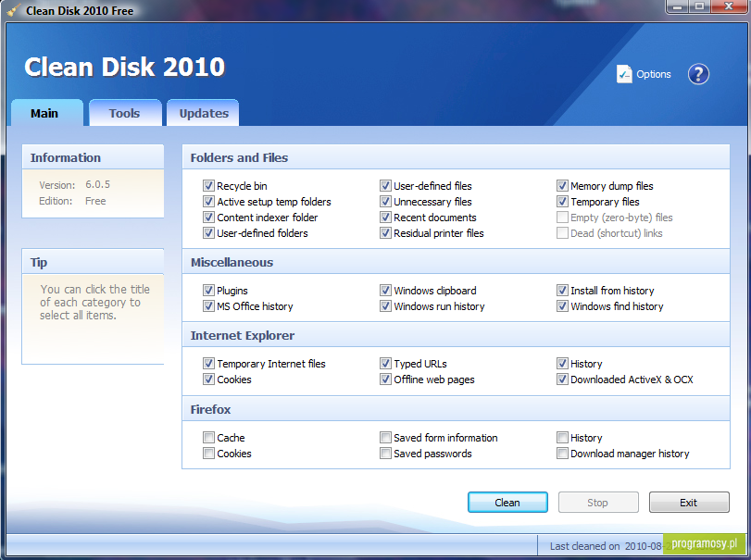751x560 pixels.
Task: Click the Clean Disk 2010 header title
Action: click(124, 67)
